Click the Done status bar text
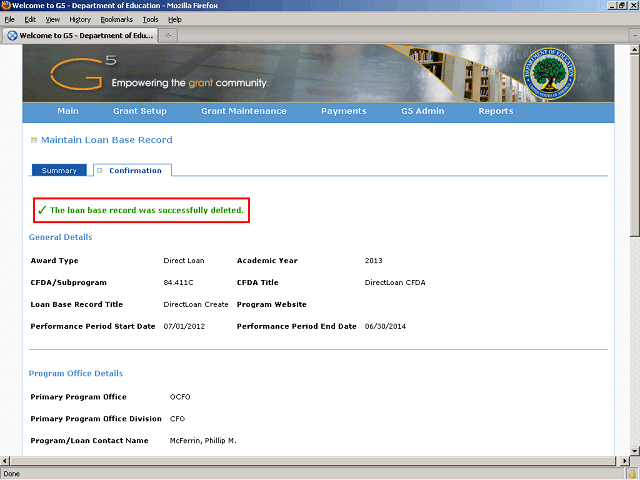640x480 pixels. (11, 474)
